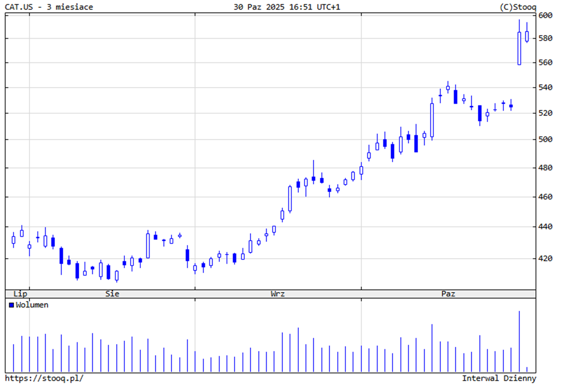Viewport: 564px width, 392px height.
Task: Click the 500 price axis label
Action: [545, 139]
